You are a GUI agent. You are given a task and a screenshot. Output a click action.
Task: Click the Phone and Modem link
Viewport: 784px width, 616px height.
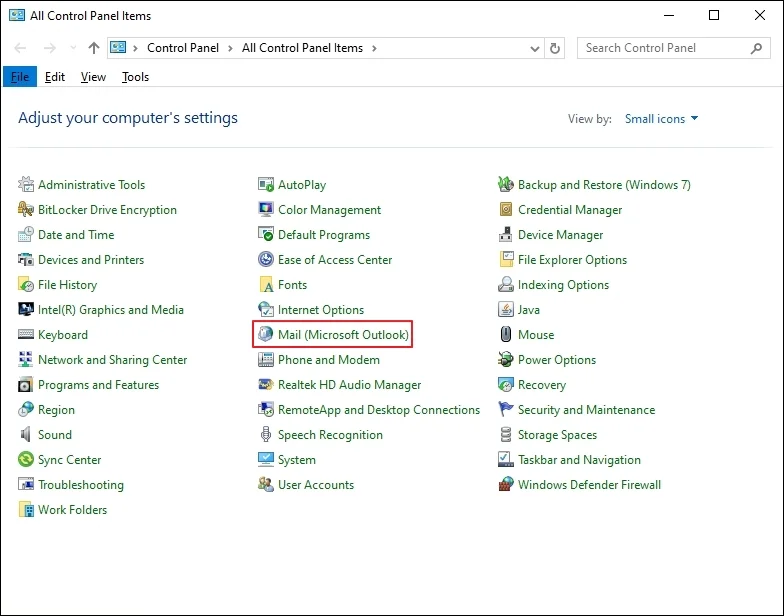[329, 360]
